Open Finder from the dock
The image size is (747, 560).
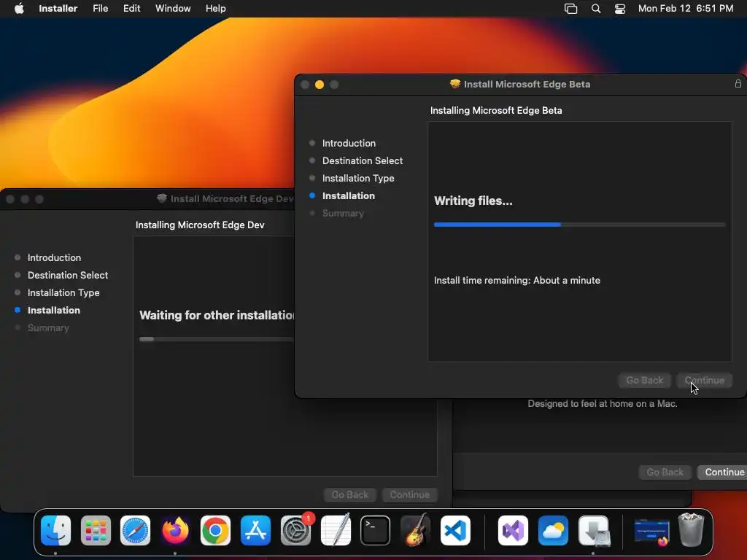pos(55,531)
